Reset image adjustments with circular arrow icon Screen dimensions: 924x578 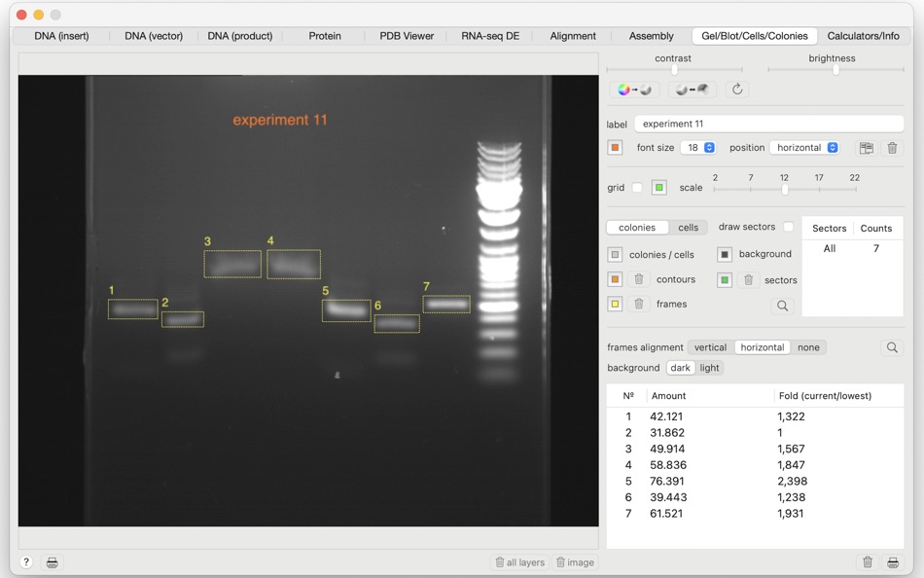click(x=737, y=90)
